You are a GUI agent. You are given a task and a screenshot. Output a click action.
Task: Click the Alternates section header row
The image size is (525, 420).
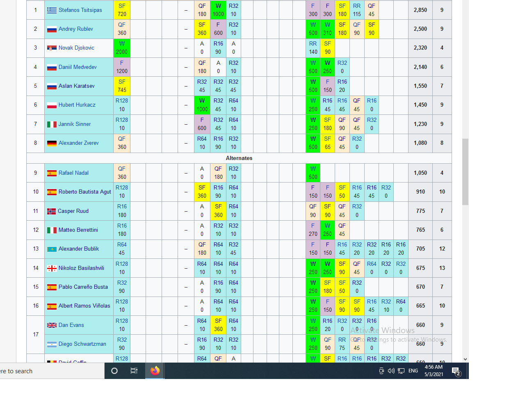239,158
